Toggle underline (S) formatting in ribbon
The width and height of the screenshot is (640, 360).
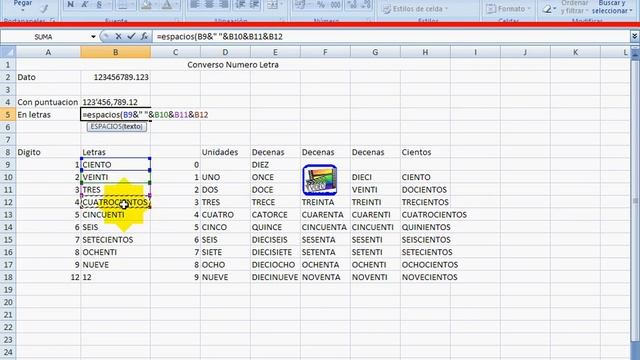pyautogui.click(x=99, y=4)
